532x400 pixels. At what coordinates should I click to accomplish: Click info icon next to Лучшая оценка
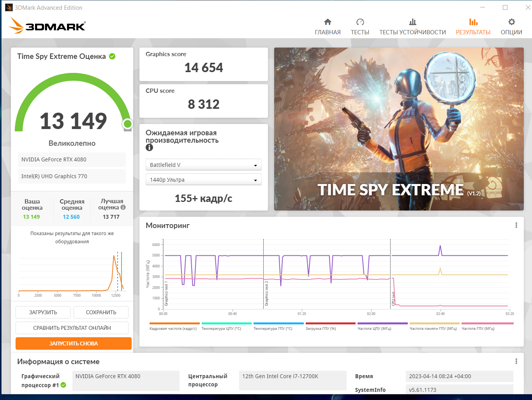pos(123,207)
